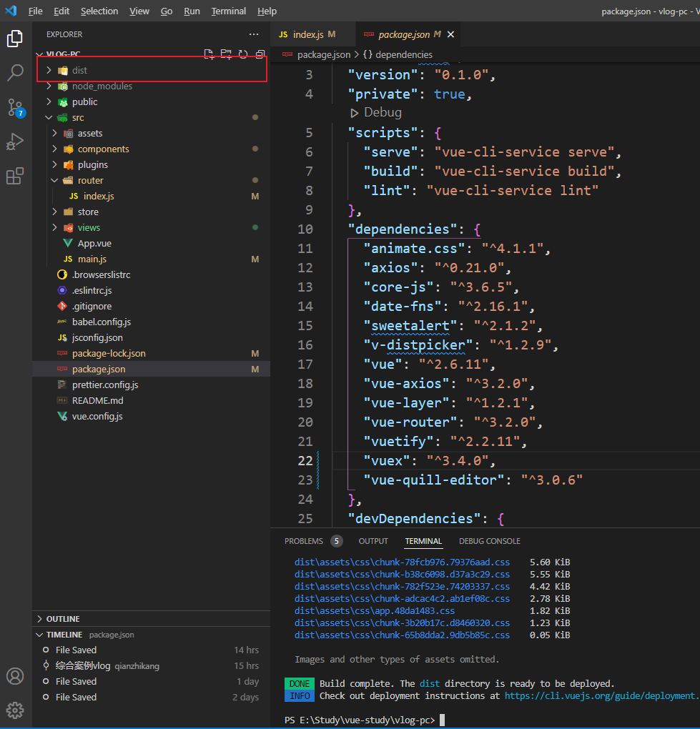700x729 pixels.
Task: Refresh the explorer file tree
Action: coord(243,54)
